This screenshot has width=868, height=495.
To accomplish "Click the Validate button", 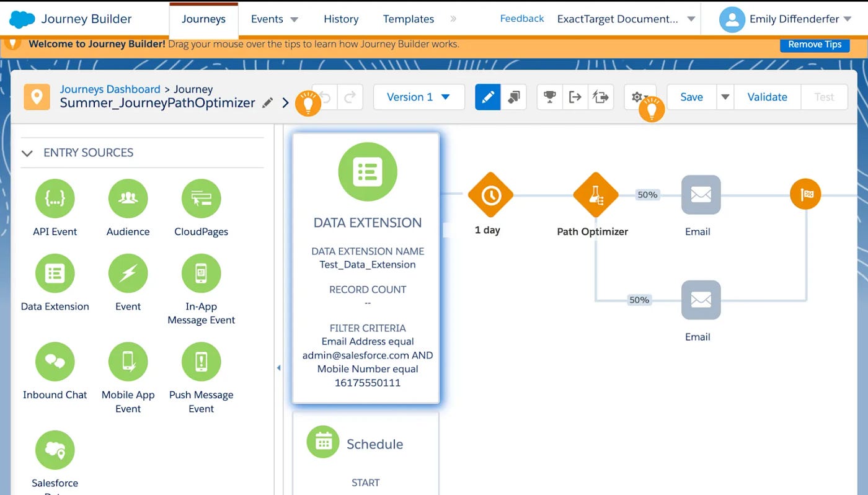I will click(767, 97).
